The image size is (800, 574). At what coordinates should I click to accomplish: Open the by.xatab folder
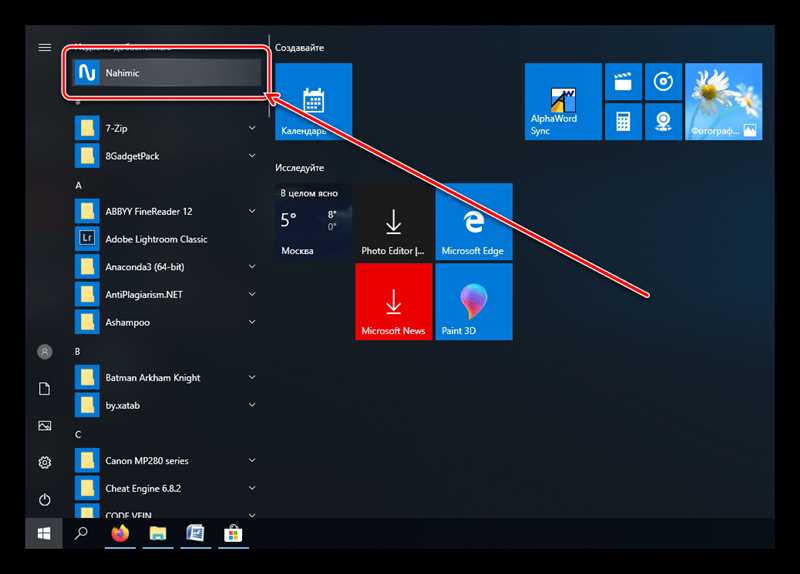coord(167,405)
